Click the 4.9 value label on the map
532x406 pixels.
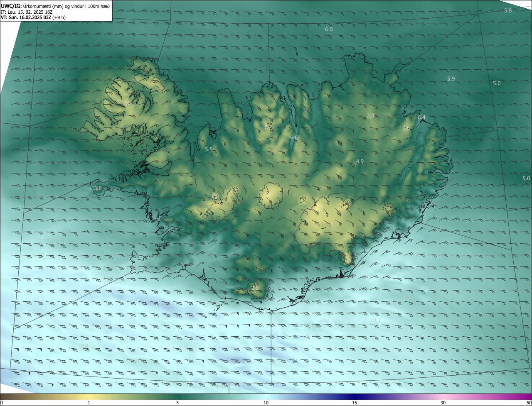click(360, 161)
